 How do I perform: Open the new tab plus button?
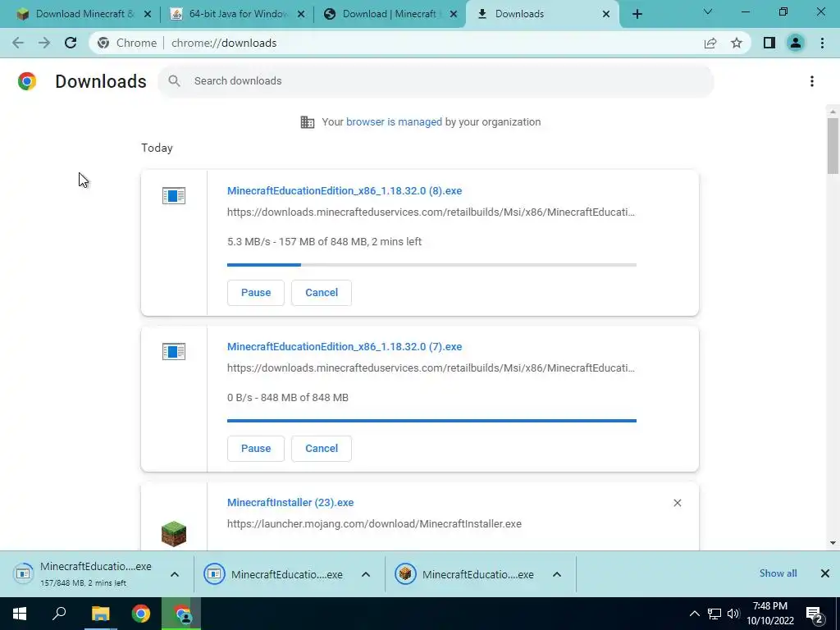pyautogui.click(x=637, y=14)
